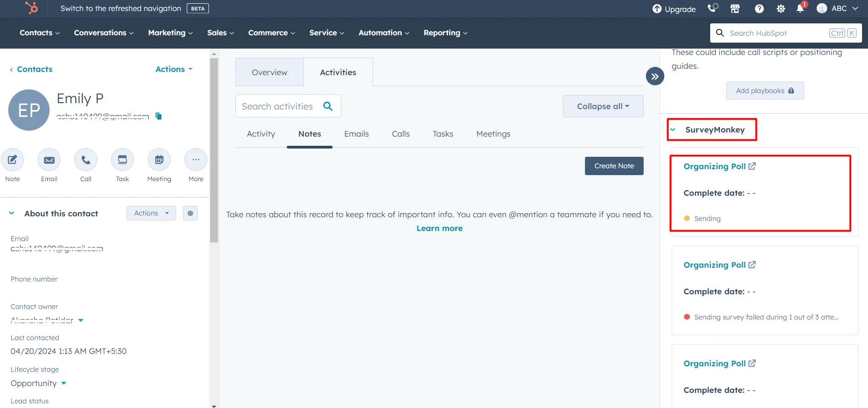Click the BETA refreshed navigation badge

198,8
